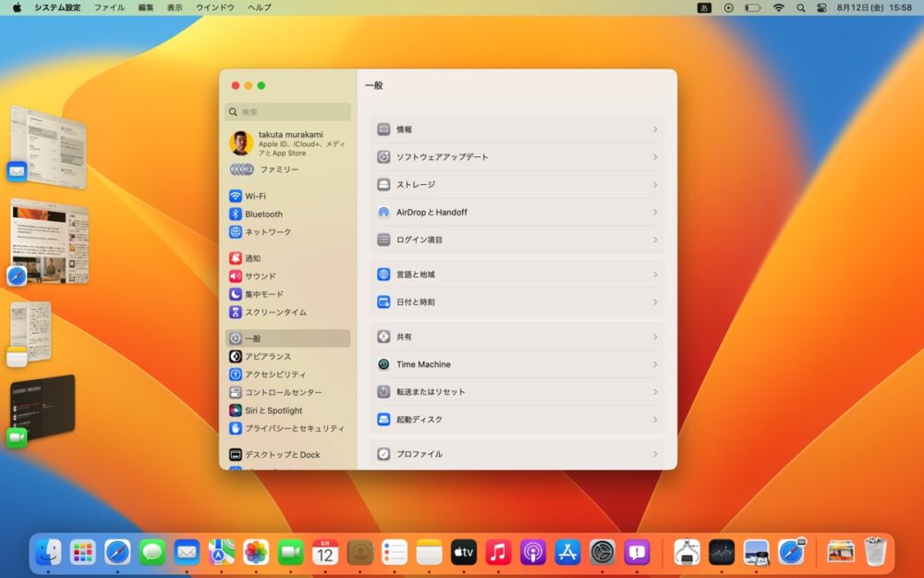Image resolution: width=924 pixels, height=578 pixels.
Task: Open the ファイル menu
Action: pyautogui.click(x=109, y=7)
